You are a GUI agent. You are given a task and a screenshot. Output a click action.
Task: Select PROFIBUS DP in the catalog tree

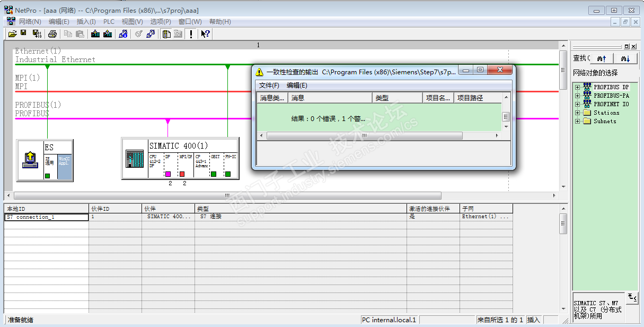click(x=611, y=87)
